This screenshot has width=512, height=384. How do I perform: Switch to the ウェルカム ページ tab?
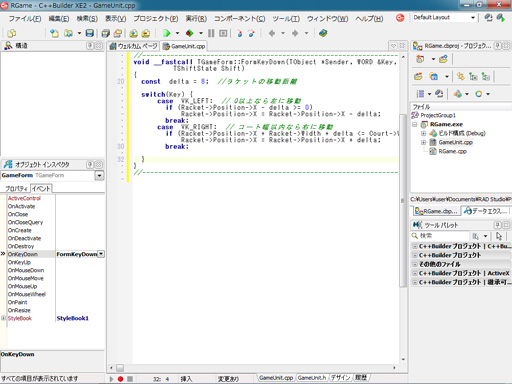(134, 46)
